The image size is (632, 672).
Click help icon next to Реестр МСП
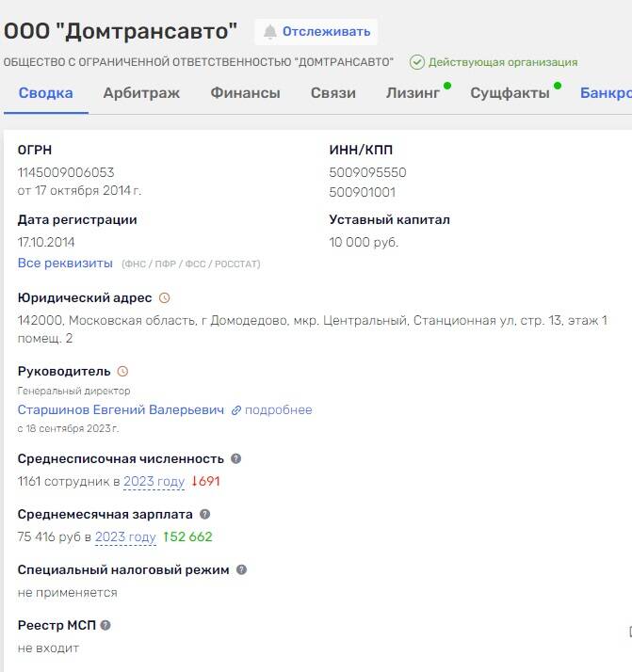tap(105, 625)
